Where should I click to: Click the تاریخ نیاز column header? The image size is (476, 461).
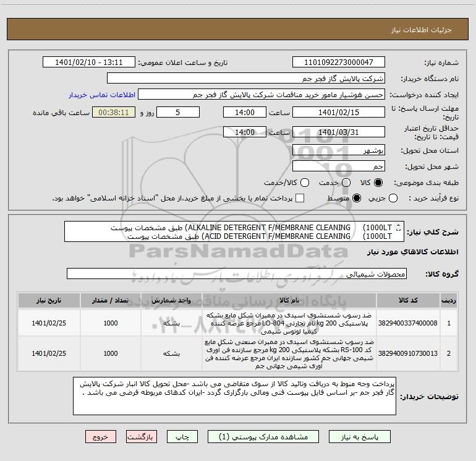pyautogui.click(x=49, y=300)
